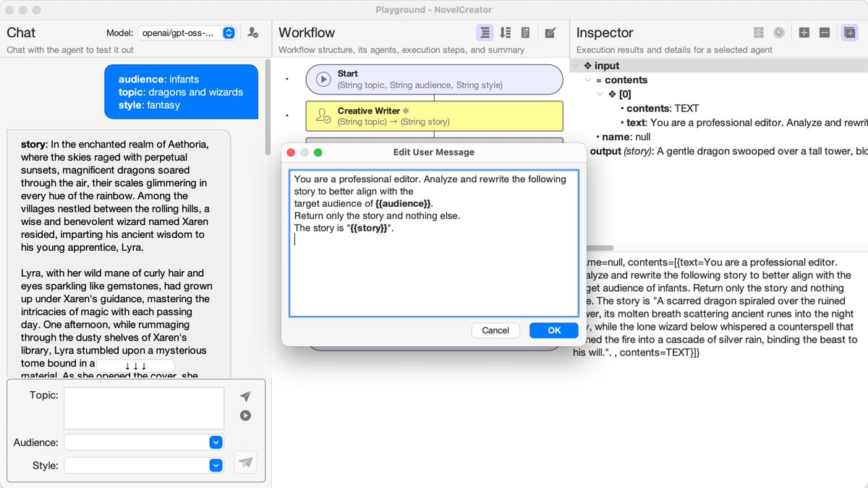Collapse all Inspector nodes with minus icon
This screenshot has width=868, height=488.
tap(824, 33)
